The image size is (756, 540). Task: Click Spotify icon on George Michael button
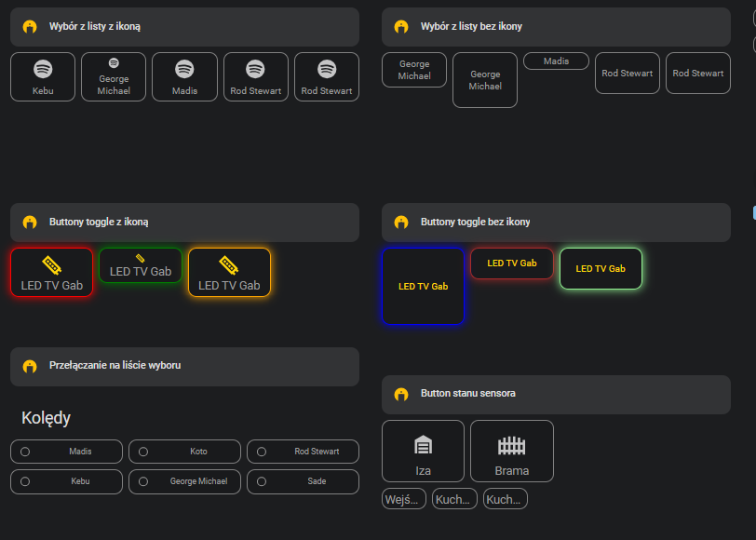pyautogui.click(x=114, y=63)
